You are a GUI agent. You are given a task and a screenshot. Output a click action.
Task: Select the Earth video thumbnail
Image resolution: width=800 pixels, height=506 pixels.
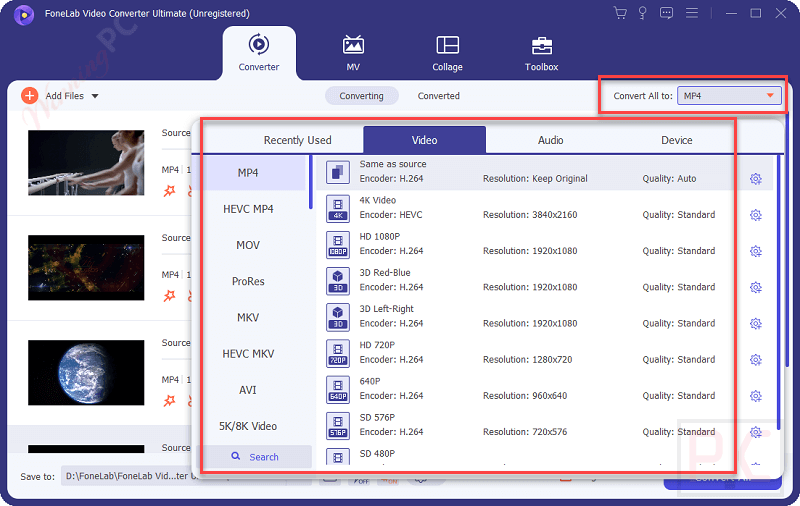[86, 373]
